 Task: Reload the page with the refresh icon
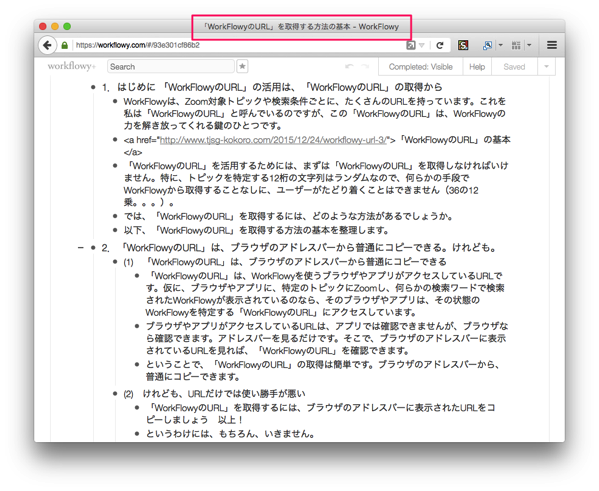[440, 45]
